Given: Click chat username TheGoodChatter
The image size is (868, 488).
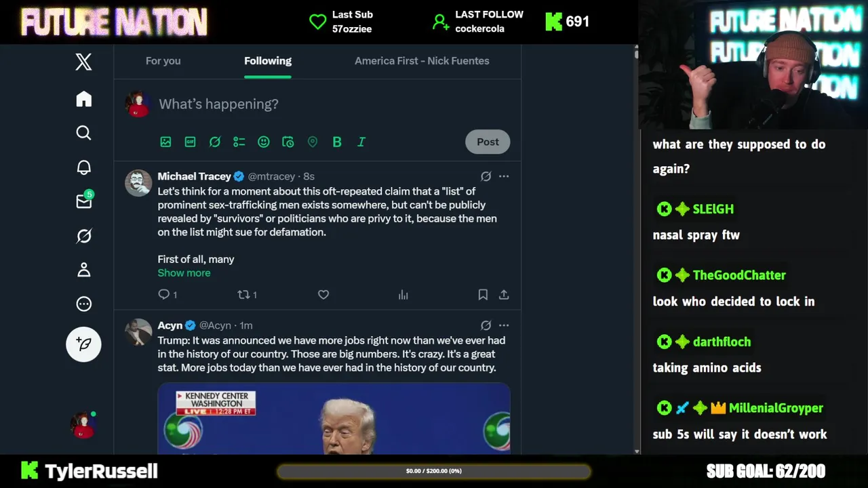Looking at the screenshot, I should coord(739,275).
